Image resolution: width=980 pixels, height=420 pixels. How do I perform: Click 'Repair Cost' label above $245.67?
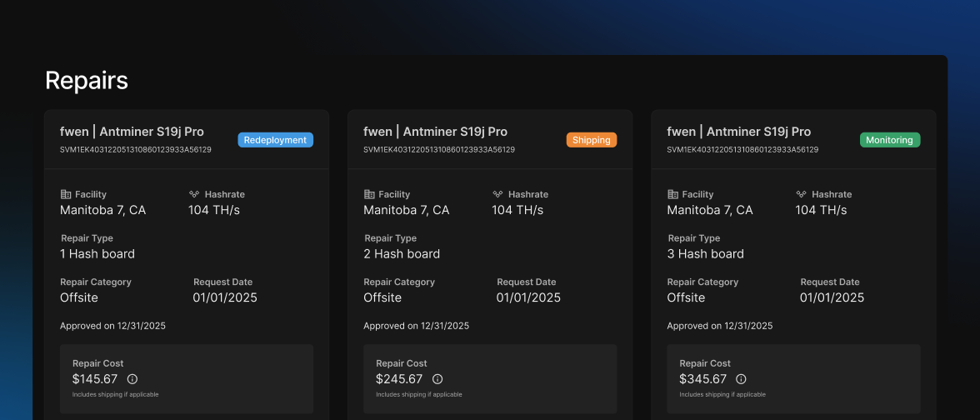[402, 363]
